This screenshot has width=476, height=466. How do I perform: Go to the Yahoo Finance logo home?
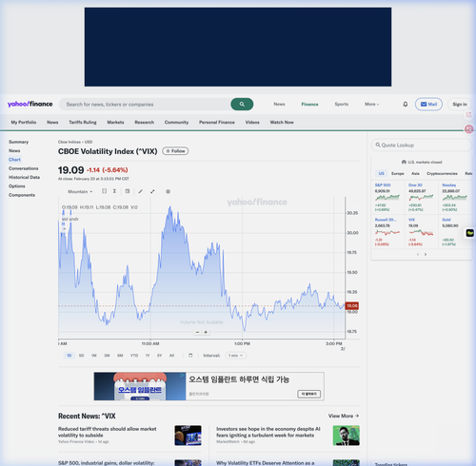pos(30,104)
